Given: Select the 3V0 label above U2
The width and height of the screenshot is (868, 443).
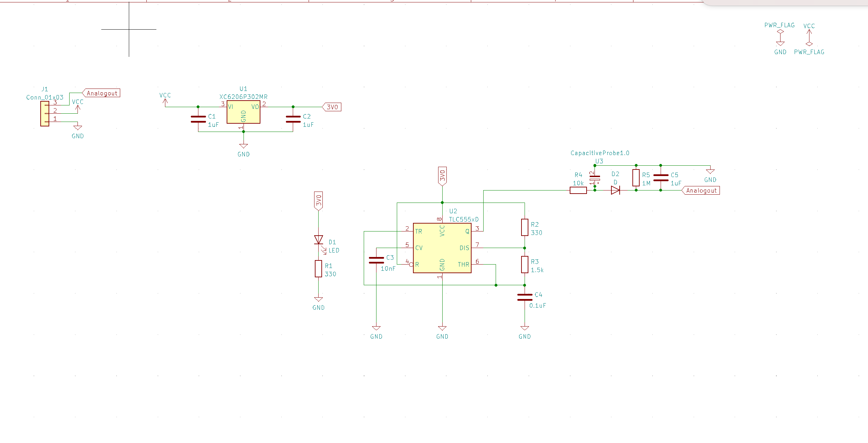Looking at the screenshot, I should click(x=442, y=176).
